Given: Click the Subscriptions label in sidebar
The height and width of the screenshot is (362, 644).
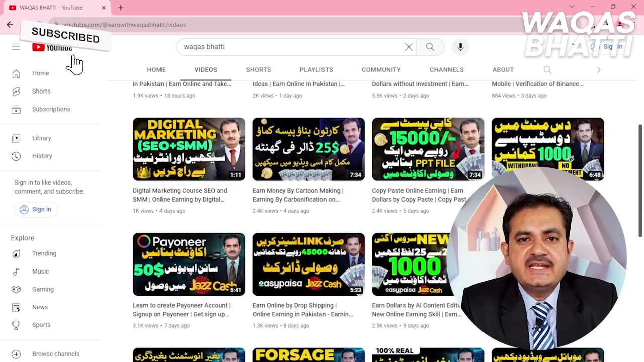Looking at the screenshot, I should 51,109.
